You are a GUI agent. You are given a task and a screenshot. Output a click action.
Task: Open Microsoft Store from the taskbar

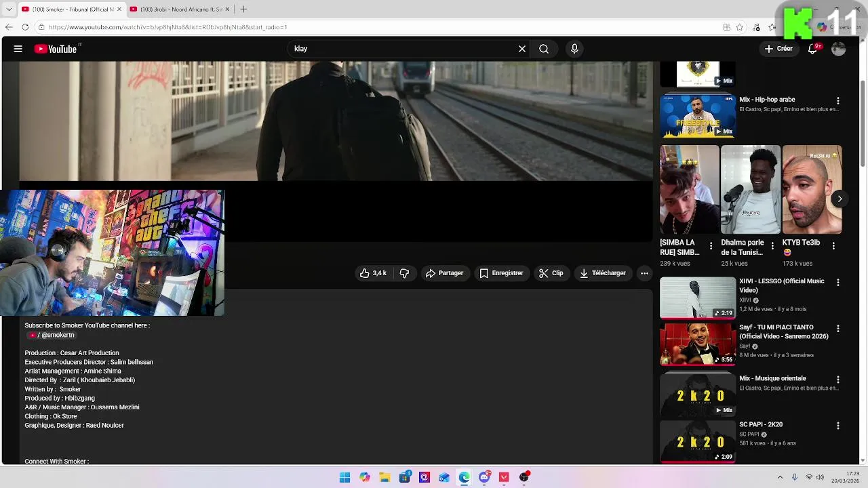click(405, 477)
